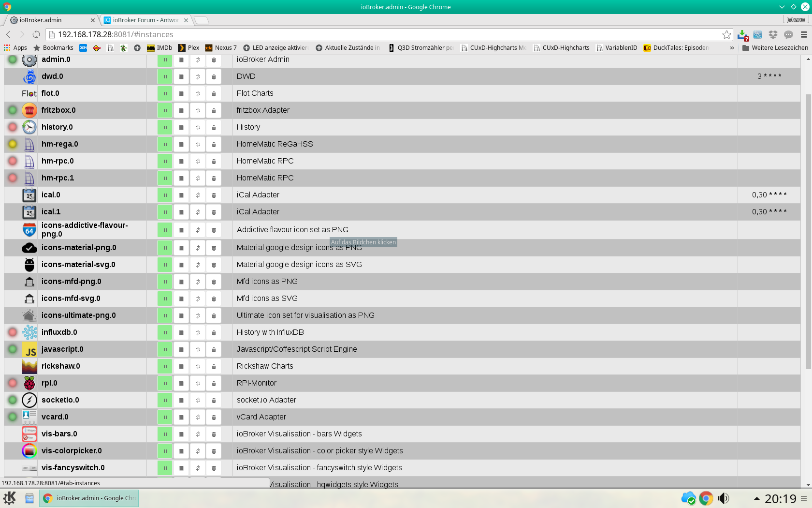Screen dimensions: 812x508
Task: Open config of rpi.0 instance
Action: [x=181, y=383]
